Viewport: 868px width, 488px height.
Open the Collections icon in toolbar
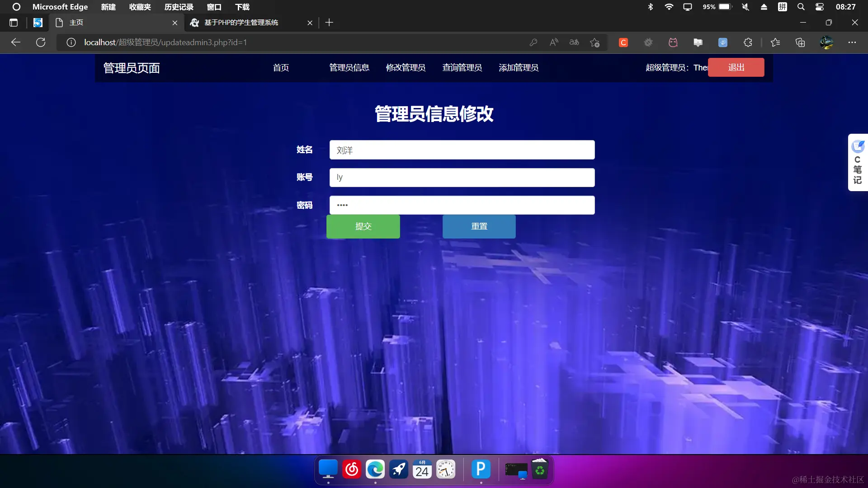800,42
